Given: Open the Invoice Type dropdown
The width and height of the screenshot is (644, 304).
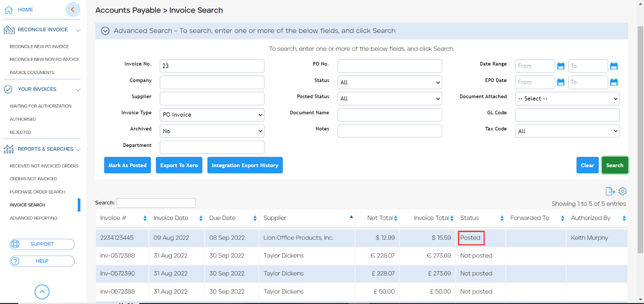Looking at the screenshot, I should coord(212,115).
